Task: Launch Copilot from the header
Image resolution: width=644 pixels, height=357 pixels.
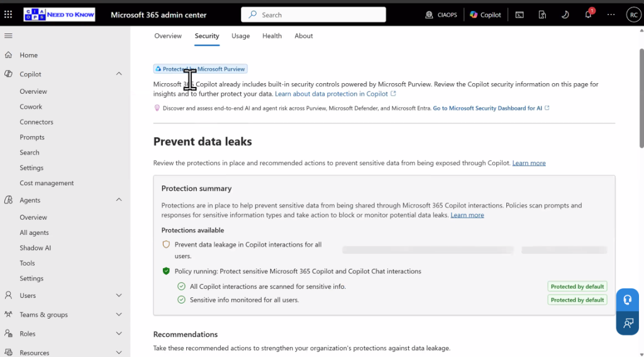Action: pyautogui.click(x=486, y=15)
